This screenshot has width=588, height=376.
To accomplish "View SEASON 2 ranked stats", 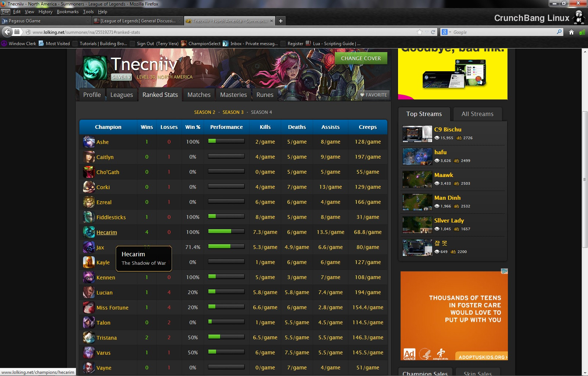I will (205, 112).
